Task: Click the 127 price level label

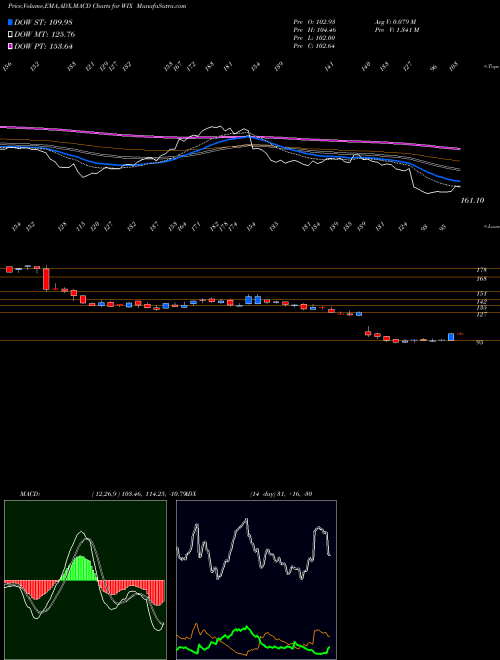Action: click(x=481, y=315)
